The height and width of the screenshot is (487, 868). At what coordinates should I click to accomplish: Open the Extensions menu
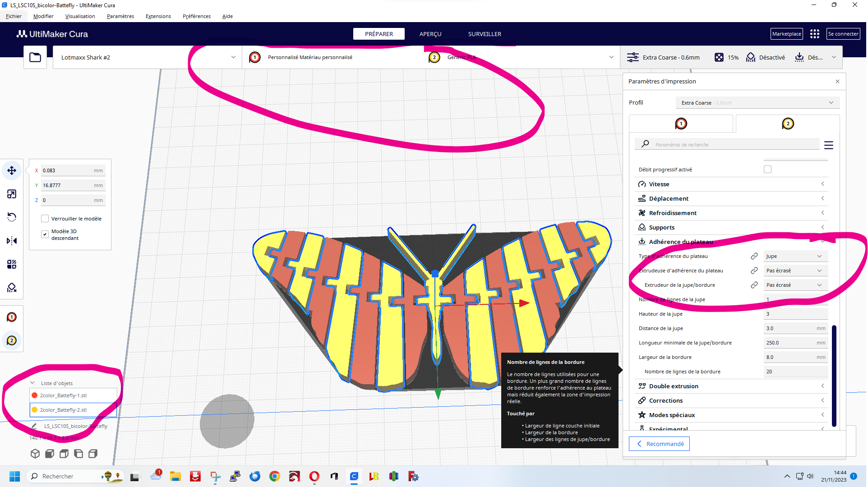(158, 16)
